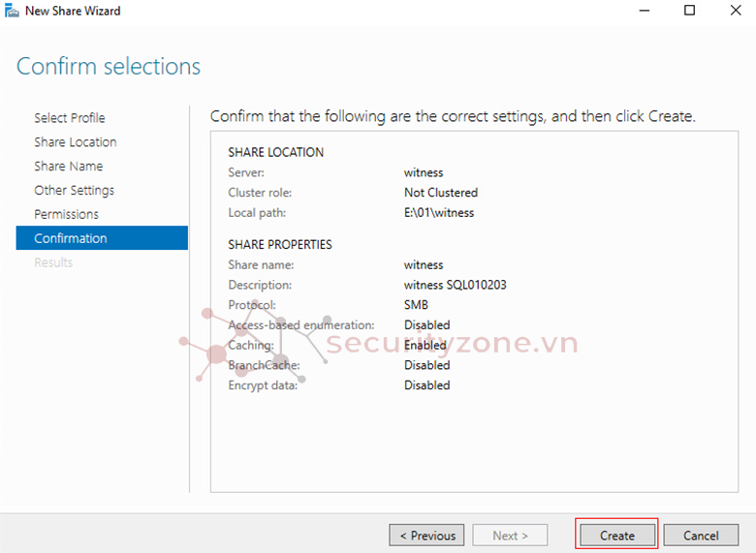Screen dimensions: 756x553
Task: Click the description value witness SQL010203
Action: pyautogui.click(x=456, y=285)
